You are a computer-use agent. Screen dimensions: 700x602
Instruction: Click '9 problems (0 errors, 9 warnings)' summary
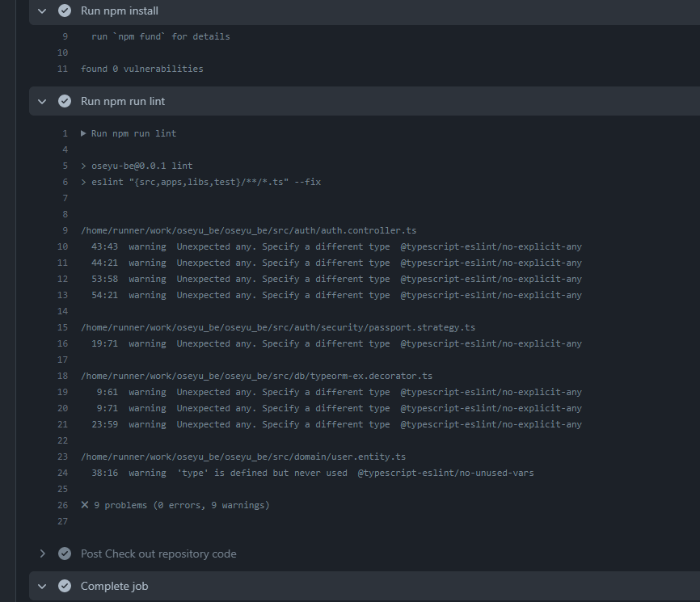point(182,505)
